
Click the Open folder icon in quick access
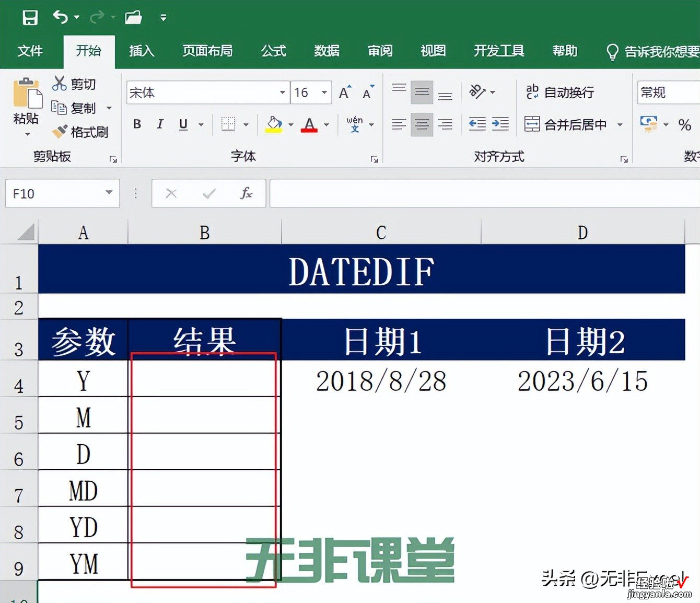coord(134,18)
